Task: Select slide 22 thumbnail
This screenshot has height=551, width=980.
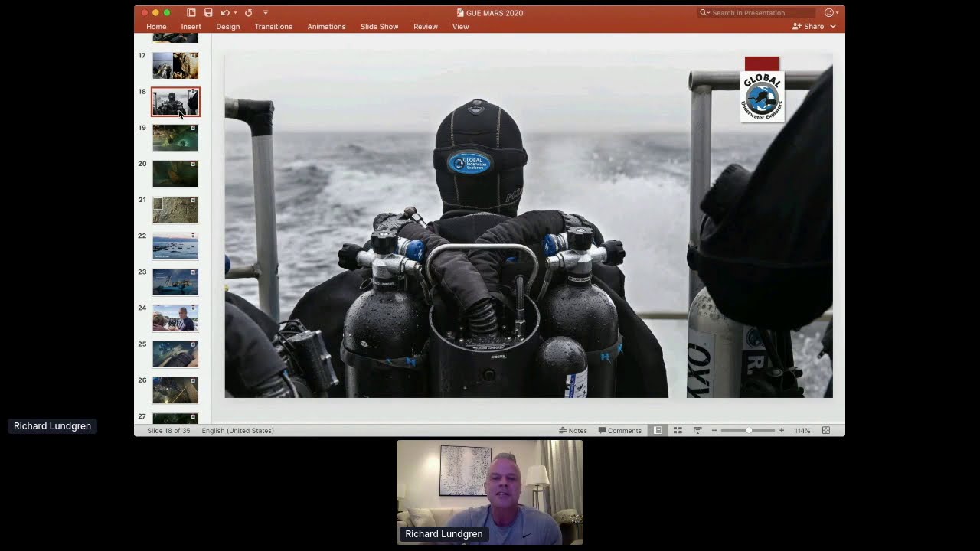Action: point(175,246)
